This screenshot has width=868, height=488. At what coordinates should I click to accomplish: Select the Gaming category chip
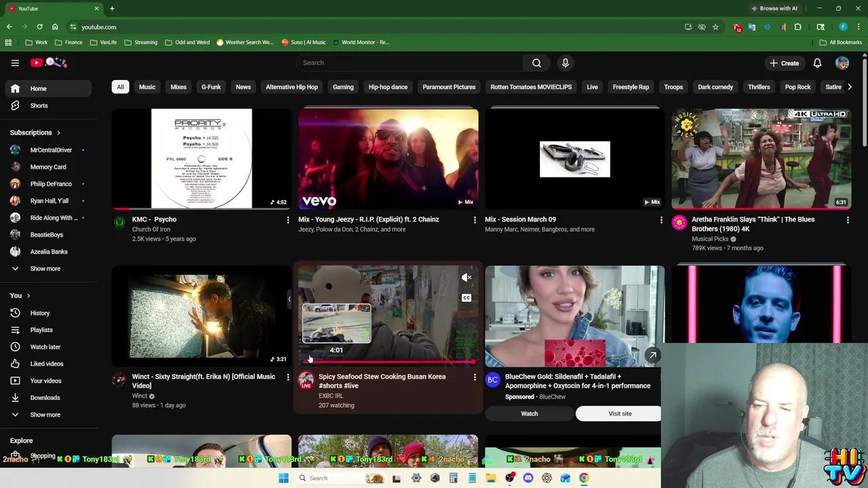pos(343,87)
